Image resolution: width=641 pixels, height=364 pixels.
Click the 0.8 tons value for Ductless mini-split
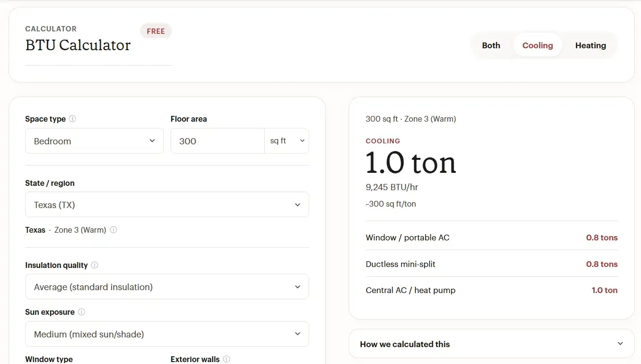(x=602, y=264)
